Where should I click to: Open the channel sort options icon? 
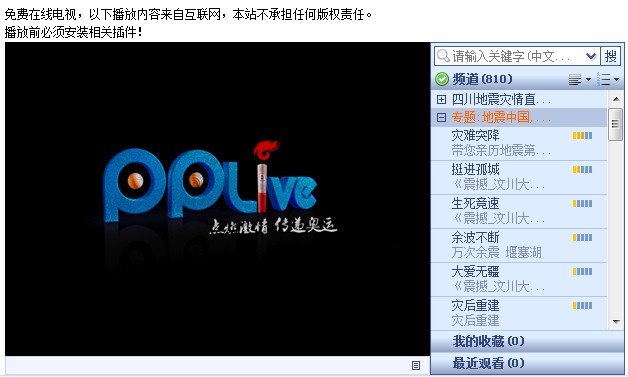579,80
